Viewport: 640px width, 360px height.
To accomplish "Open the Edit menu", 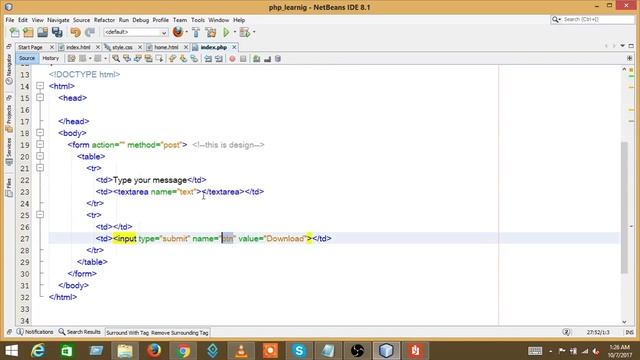I will [x=23, y=20].
